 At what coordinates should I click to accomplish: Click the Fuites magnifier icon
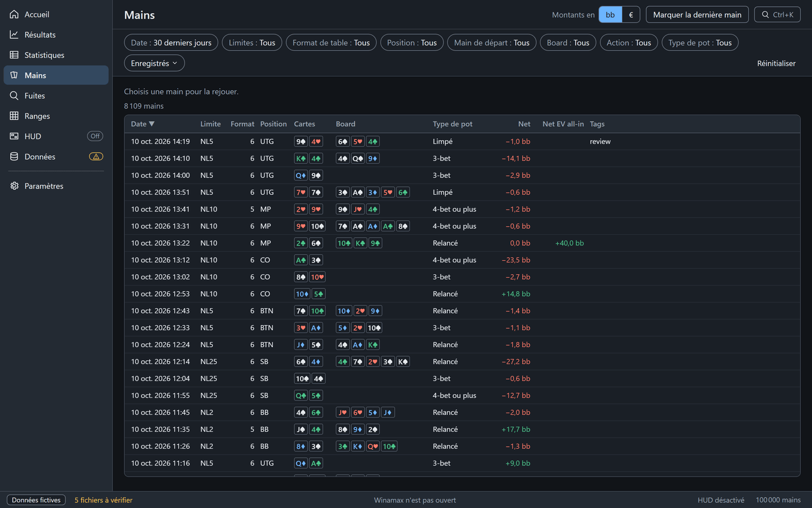14,95
